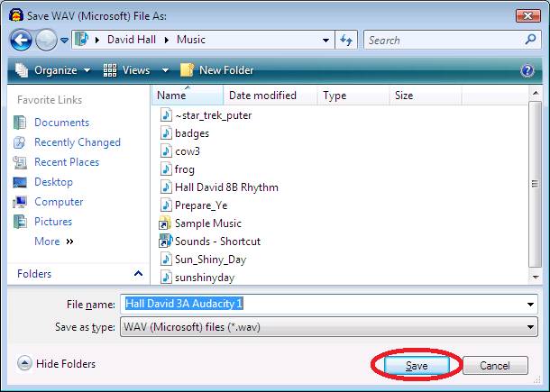Select the Prepare_Ye file
The image size is (550, 392).
194,205
